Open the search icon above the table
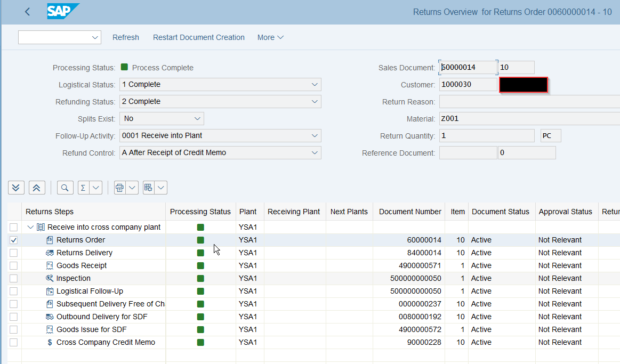Image resolution: width=620 pixels, height=364 pixels. click(64, 187)
